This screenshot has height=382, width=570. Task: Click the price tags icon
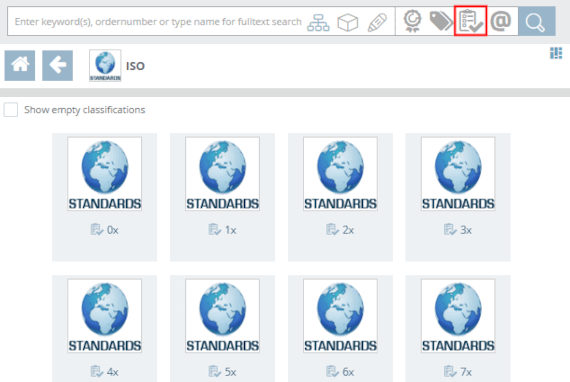pos(441,21)
